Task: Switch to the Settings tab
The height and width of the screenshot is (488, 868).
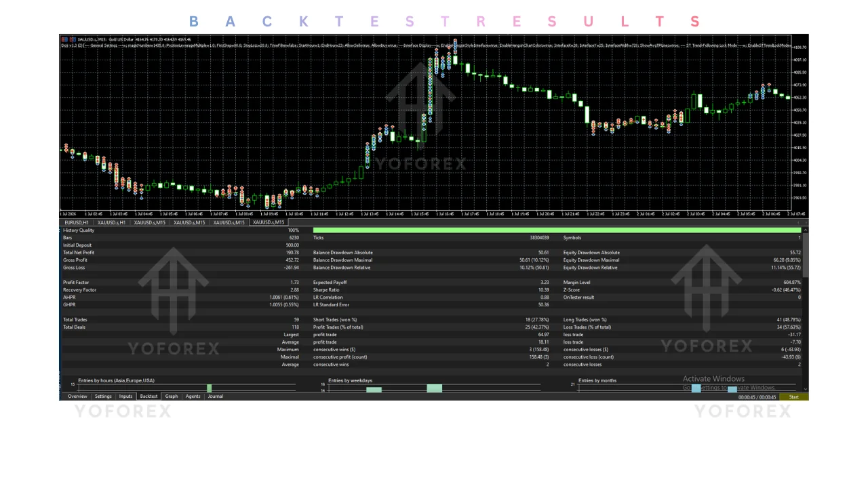Action: 103,396
